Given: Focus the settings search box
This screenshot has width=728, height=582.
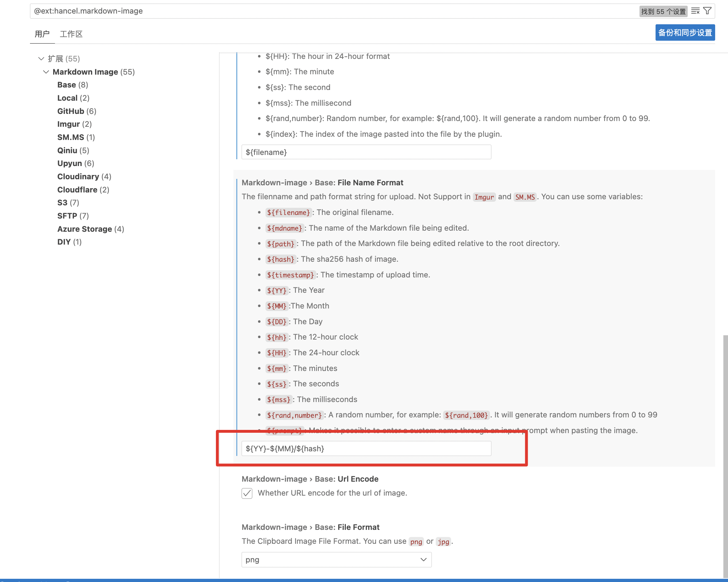Looking at the screenshot, I should coord(321,11).
